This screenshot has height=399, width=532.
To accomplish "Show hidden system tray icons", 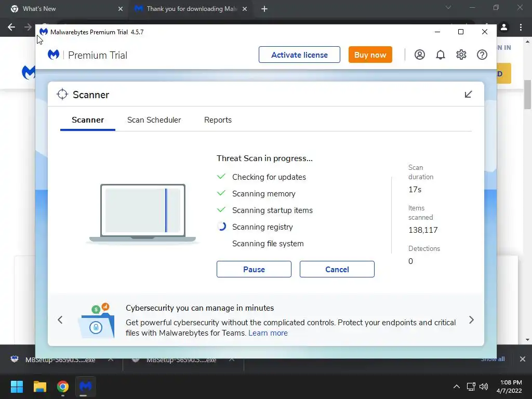I will click(457, 387).
